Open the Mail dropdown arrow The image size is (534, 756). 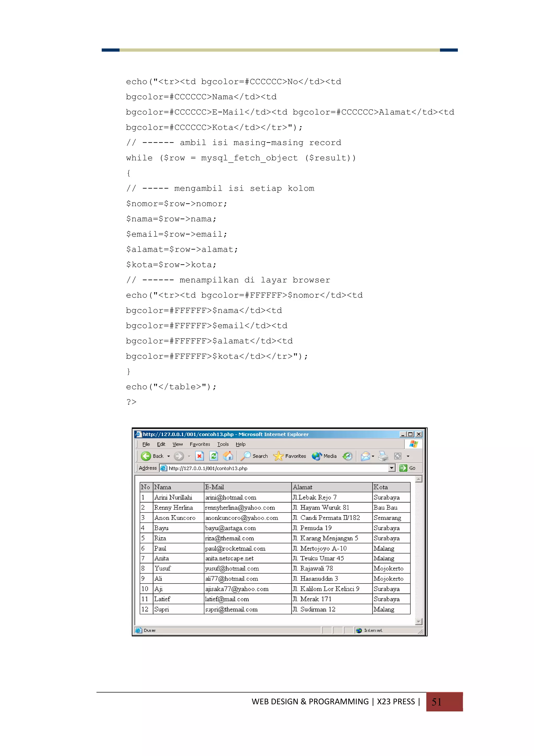(373, 456)
